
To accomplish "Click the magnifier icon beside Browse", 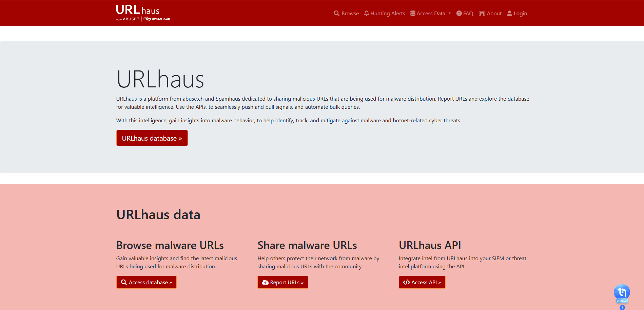I will 336,13.
